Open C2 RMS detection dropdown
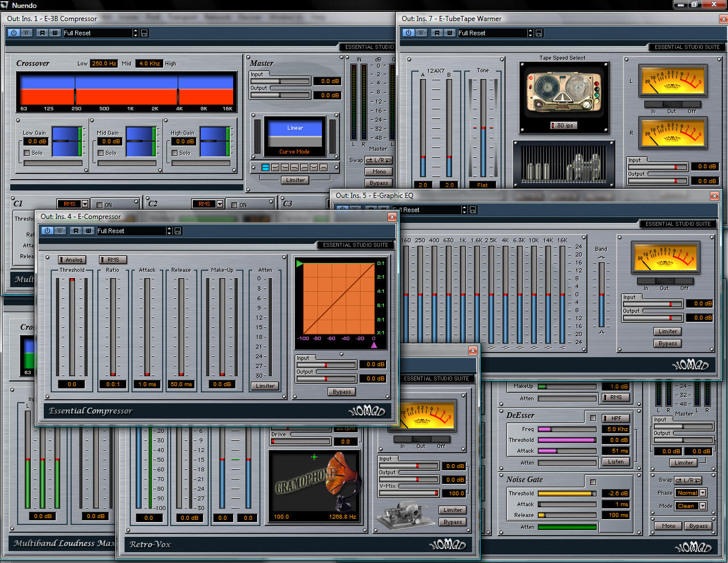The height and width of the screenshot is (563, 728). pyautogui.click(x=220, y=204)
